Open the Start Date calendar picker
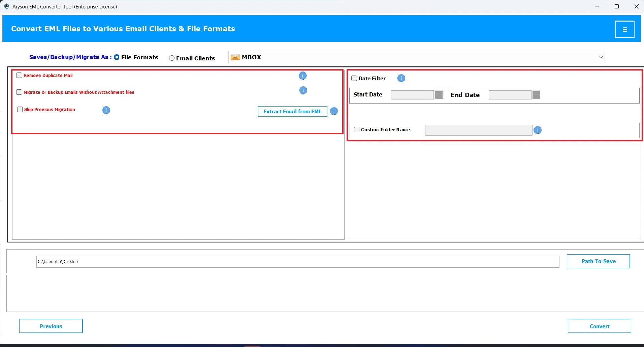 439,95
